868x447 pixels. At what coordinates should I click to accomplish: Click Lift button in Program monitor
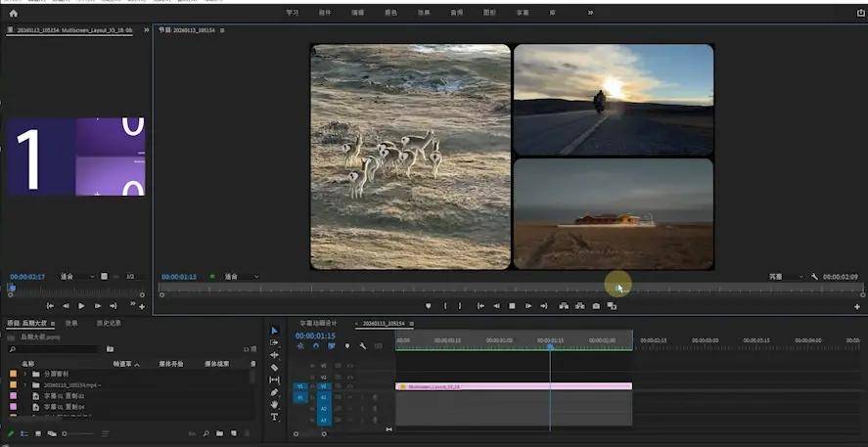[564, 306]
